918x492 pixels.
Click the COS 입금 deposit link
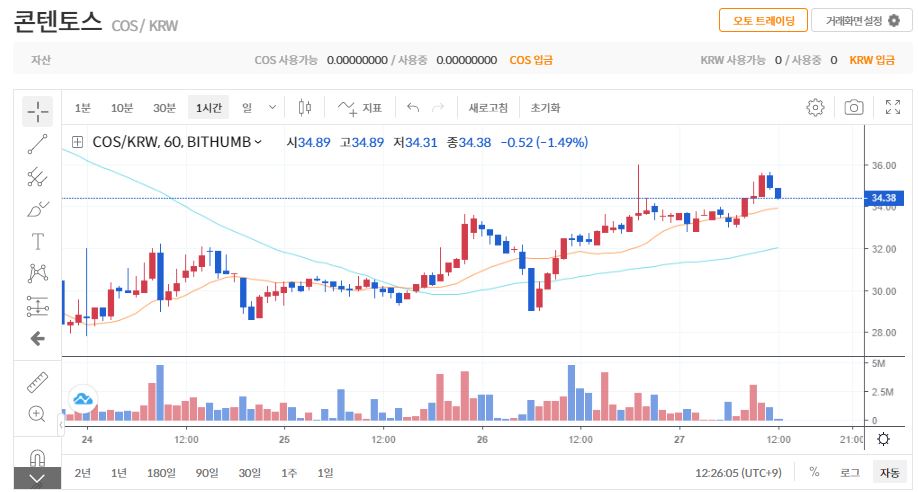tap(531, 60)
